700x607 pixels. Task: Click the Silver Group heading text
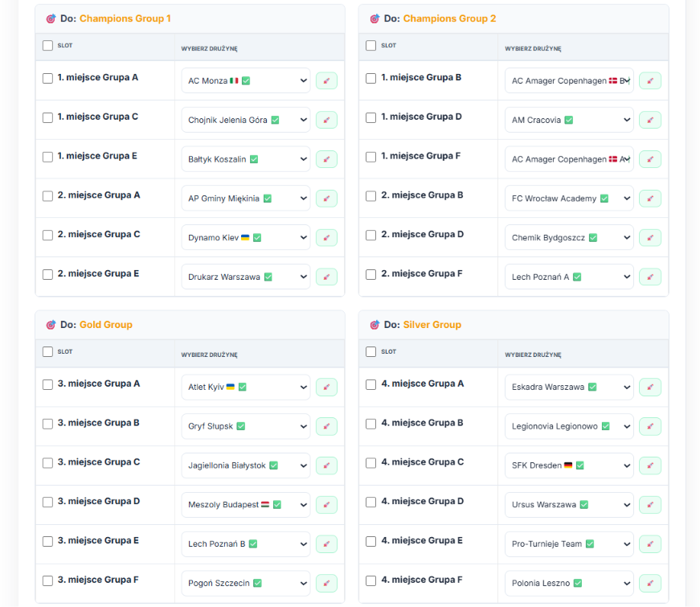(432, 325)
